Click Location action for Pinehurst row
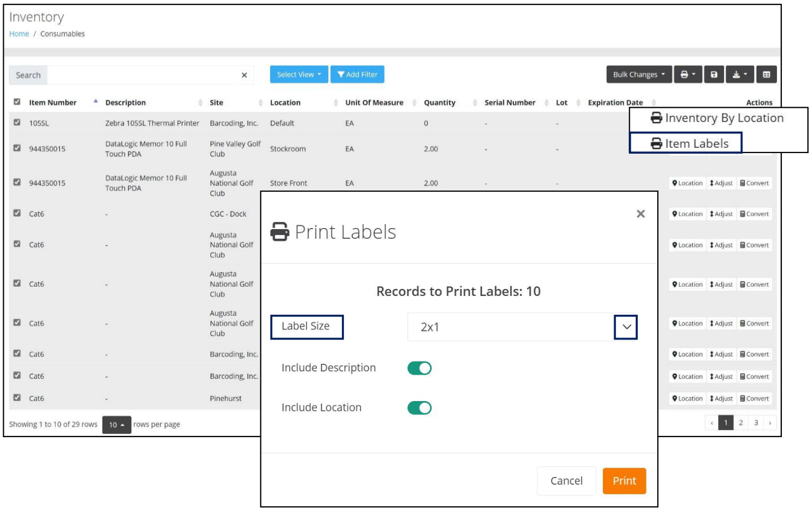 pos(687,398)
